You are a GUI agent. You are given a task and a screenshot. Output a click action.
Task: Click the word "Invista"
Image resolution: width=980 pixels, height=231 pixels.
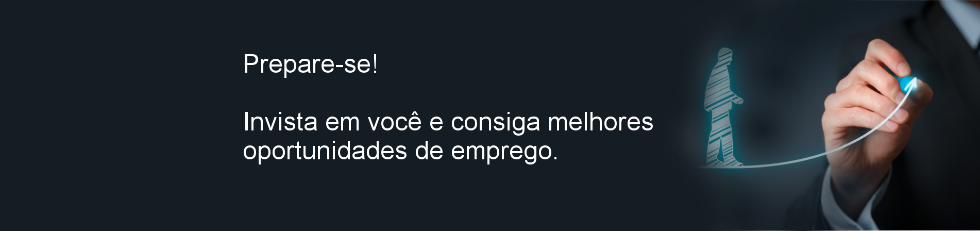coord(273,122)
